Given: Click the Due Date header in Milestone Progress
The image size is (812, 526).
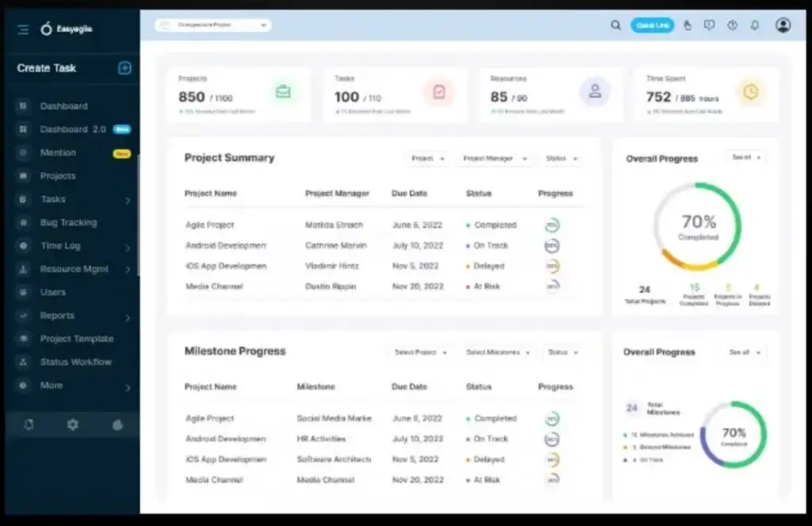Looking at the screenshot, I should [409, 386].
